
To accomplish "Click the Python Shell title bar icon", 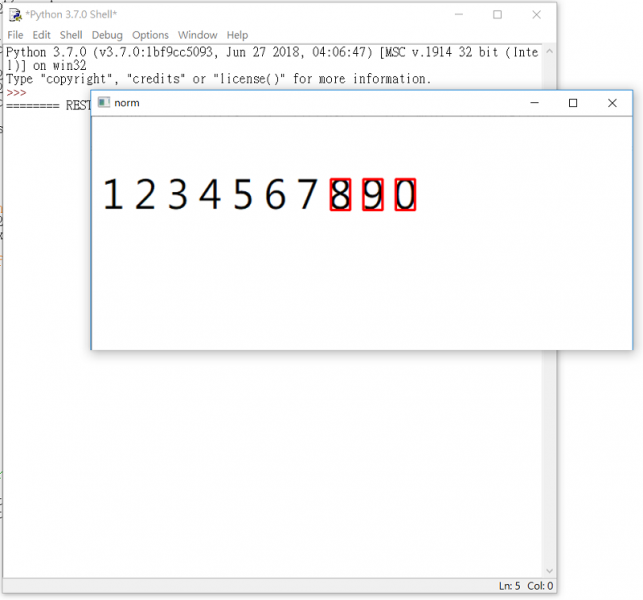I will [x=15, y=15].
